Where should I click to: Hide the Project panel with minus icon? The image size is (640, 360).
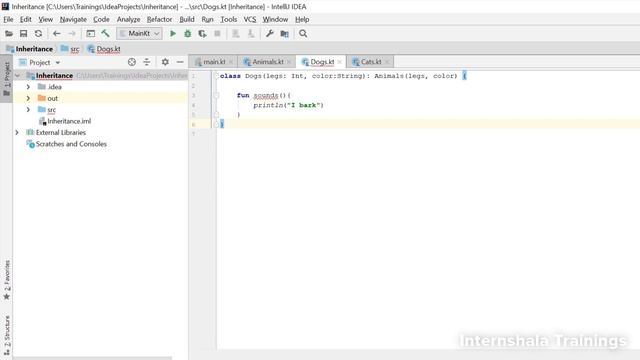point(180,62)
